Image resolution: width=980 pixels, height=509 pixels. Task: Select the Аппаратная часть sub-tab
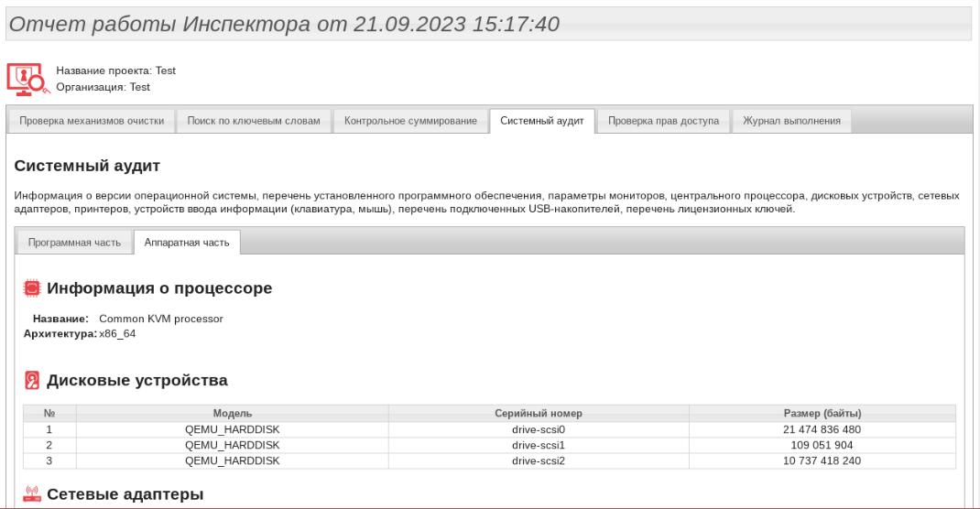click(x=187, y=243)
